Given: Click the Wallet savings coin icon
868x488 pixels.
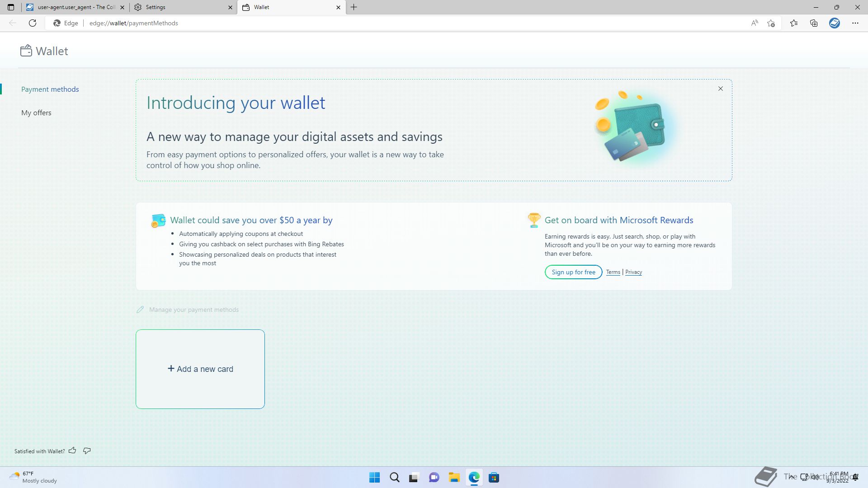Looking at the screenshot, I should [x=158, y=221].
